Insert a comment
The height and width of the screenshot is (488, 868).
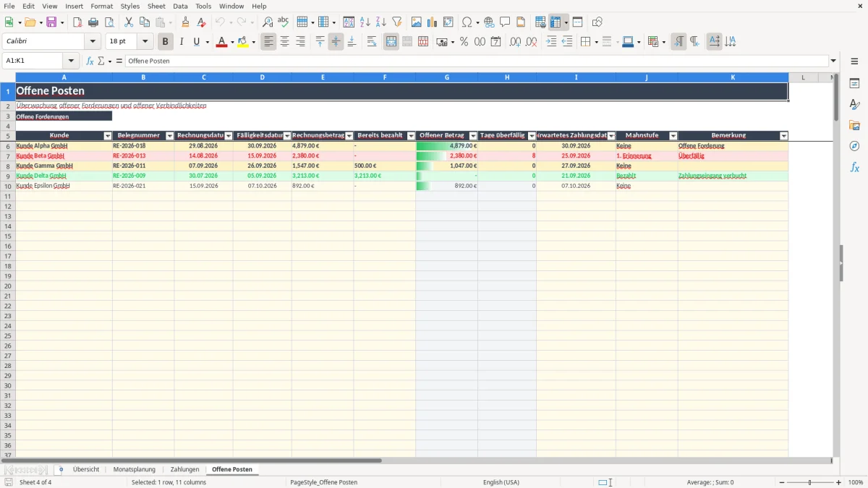pyautogui.click(x=505, y=22)
